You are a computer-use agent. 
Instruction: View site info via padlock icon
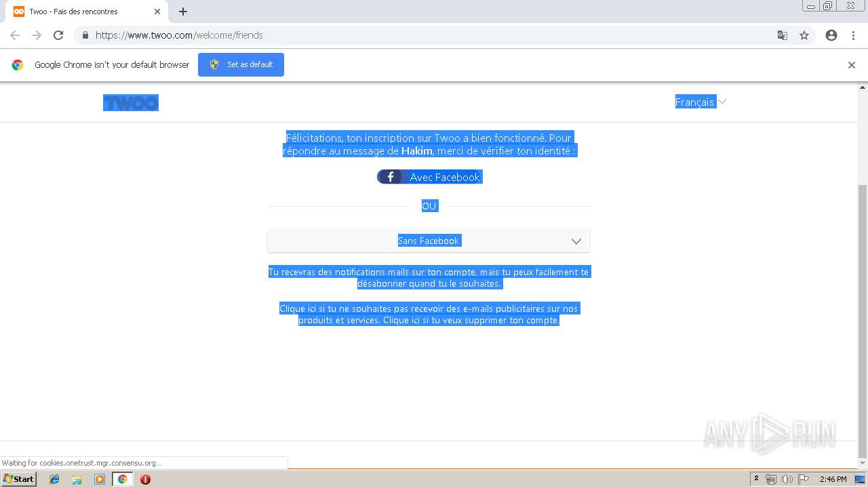point(85,35)
